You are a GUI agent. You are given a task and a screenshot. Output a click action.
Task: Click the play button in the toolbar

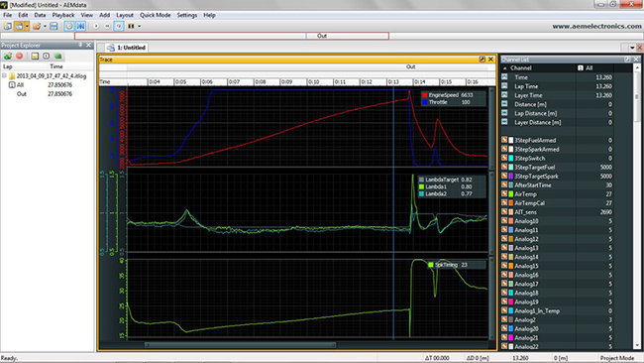click(96, 26)
